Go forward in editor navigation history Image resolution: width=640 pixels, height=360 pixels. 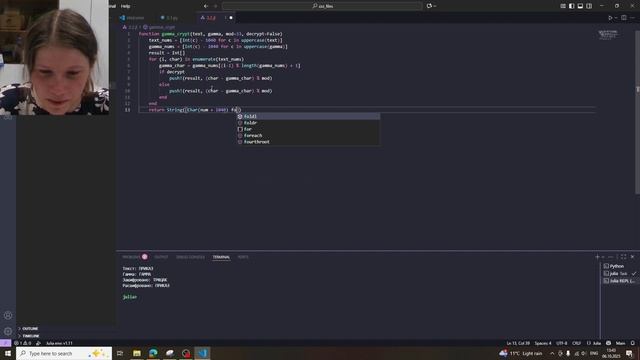216,6
